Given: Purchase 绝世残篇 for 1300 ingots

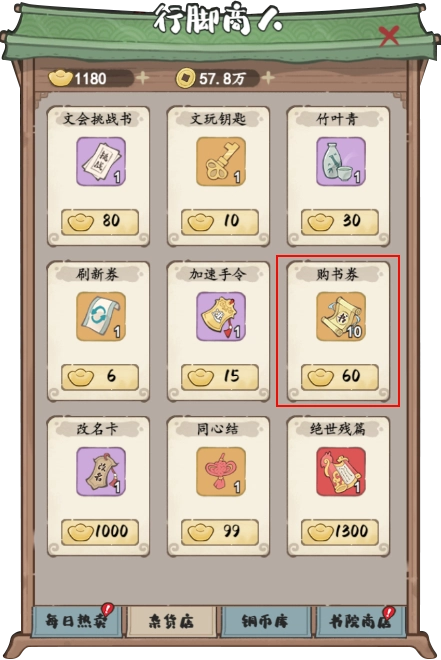Looking at the screenshot, I should click(x=340, y=532).
